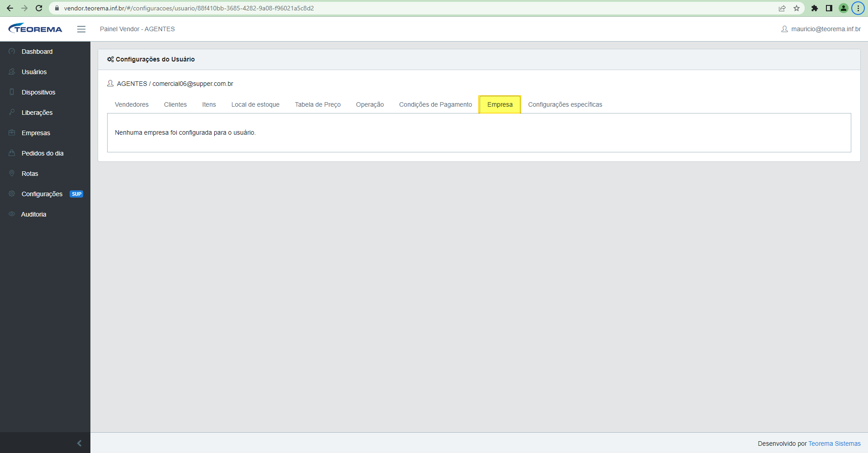This screenshot has height=453, width=868.
Task: Bookmark this page with the star icon
Action: pyautogui.click(x=797, y=8)
